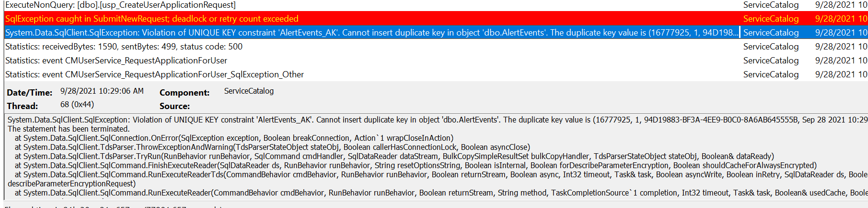The image size is (868, 208).
Task: Click the SqlConnection.OnError stack trace line
Action: (x=234, y=138)
